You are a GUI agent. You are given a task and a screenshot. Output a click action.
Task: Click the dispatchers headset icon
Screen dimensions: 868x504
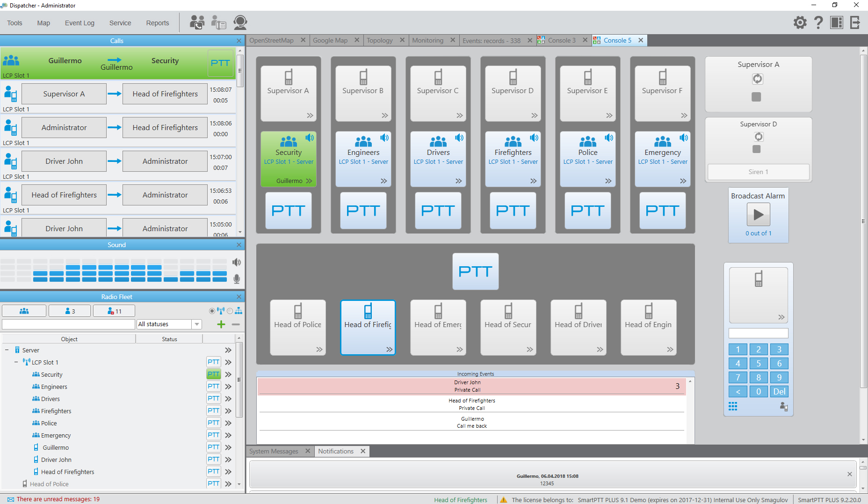[240, 22]
